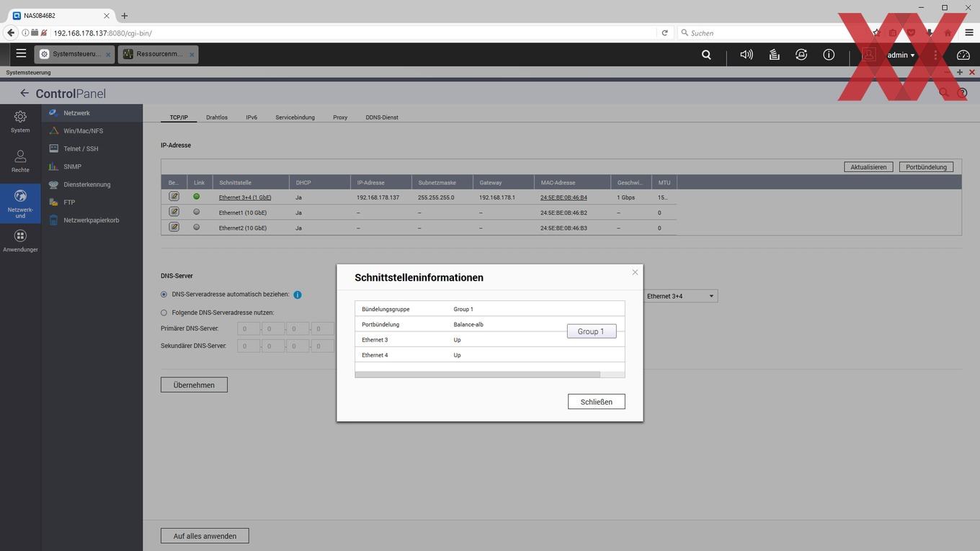Screen dimensions: 980x551
Task: Open ControlPanel help question icon
Action: click(962, 93)
